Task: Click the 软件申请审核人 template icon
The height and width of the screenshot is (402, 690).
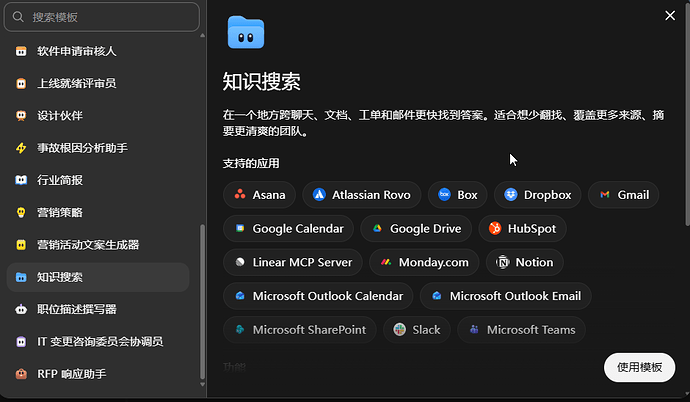Action: (21, 51)
